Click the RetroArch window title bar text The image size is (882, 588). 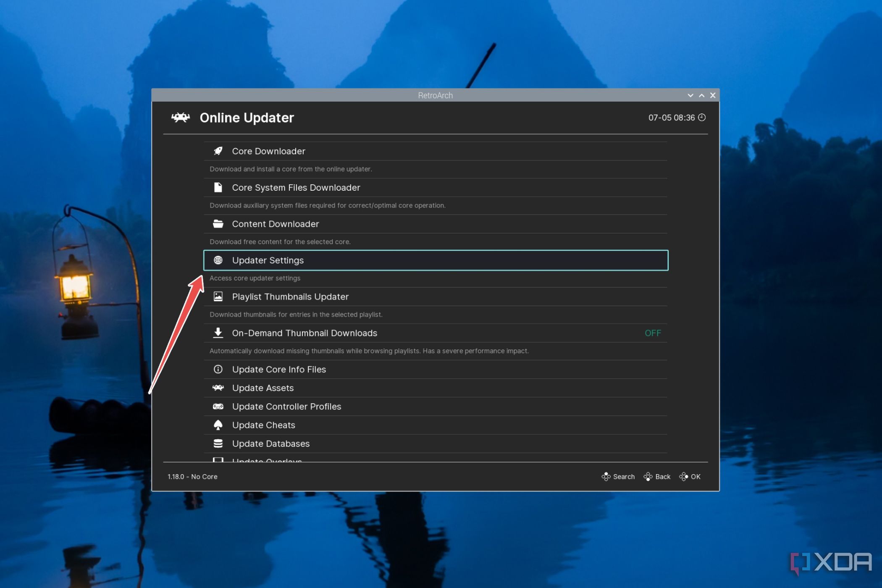pos(436,95)
